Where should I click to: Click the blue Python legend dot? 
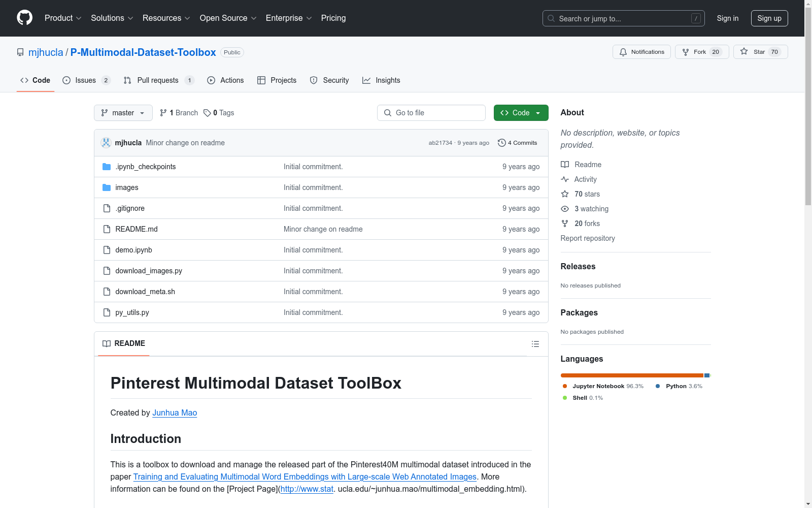(658, 386)
